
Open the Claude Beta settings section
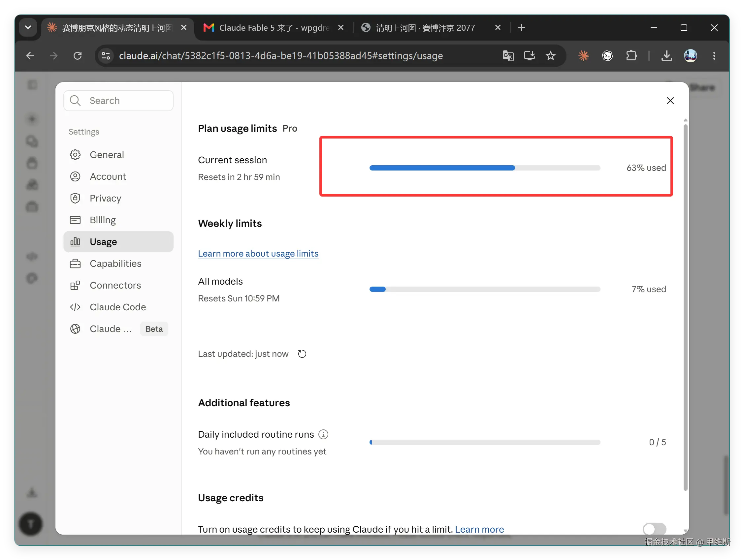point(118,329)
